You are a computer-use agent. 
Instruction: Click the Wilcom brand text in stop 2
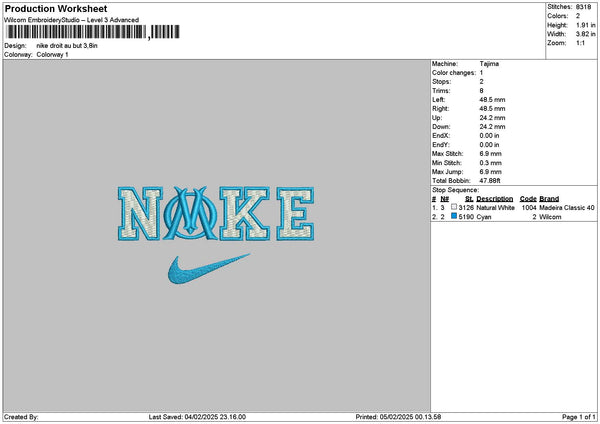550,217
